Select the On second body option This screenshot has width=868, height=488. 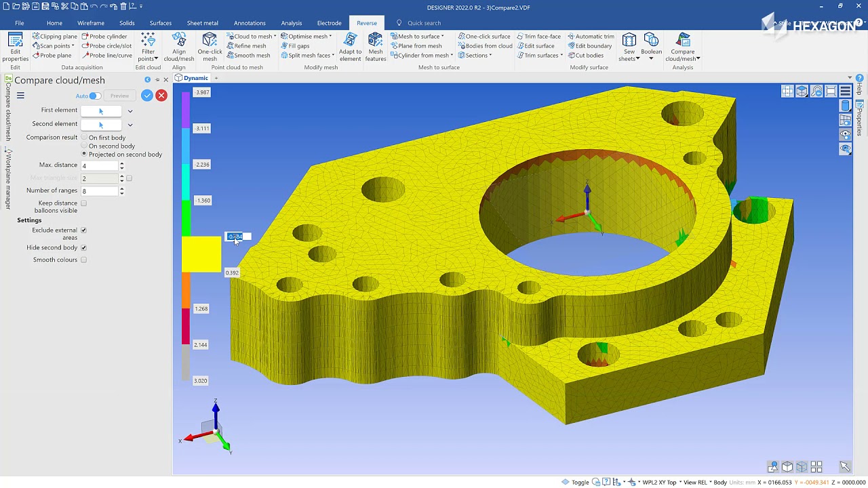coord(84,146)
